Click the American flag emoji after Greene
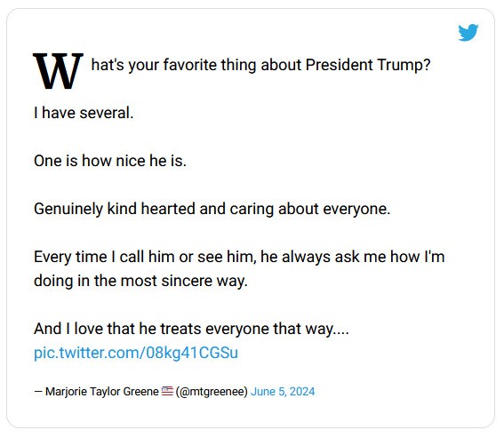The image size is (504, 438). [167, 391]
